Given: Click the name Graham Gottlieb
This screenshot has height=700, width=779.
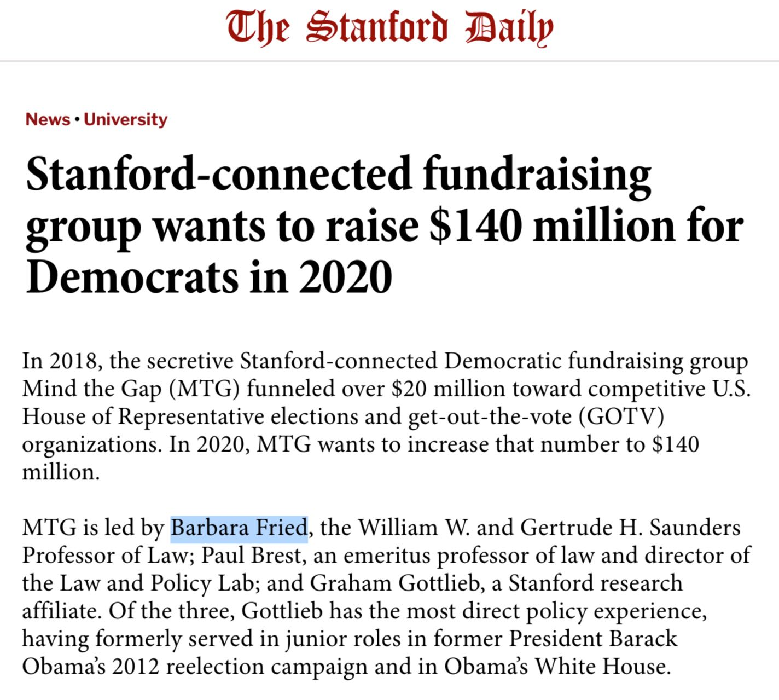Looking at the screenshot, I should (x=397, y=584).
